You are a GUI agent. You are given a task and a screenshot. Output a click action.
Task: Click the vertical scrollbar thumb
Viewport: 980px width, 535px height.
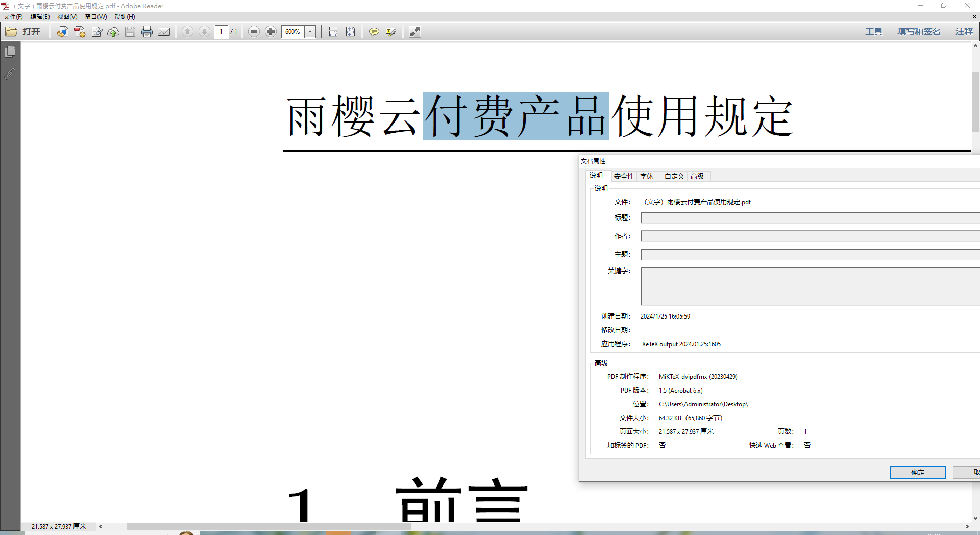coord(975,102)
